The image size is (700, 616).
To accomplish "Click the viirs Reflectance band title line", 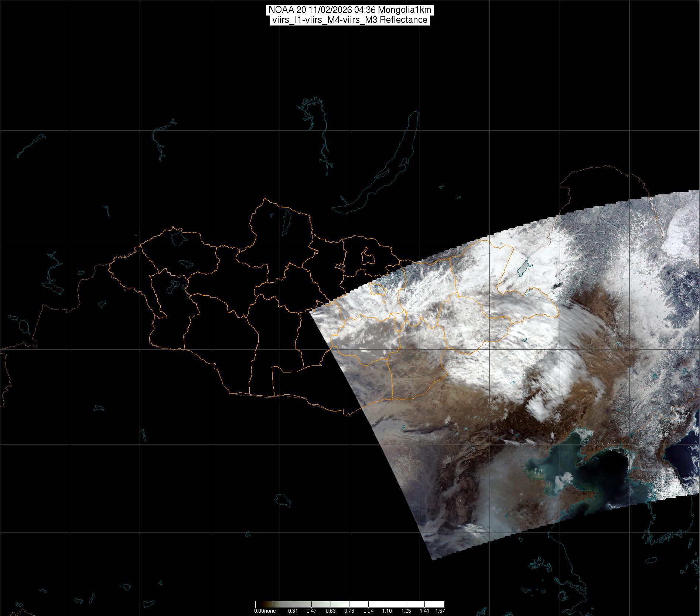I will tap(349, 20).
